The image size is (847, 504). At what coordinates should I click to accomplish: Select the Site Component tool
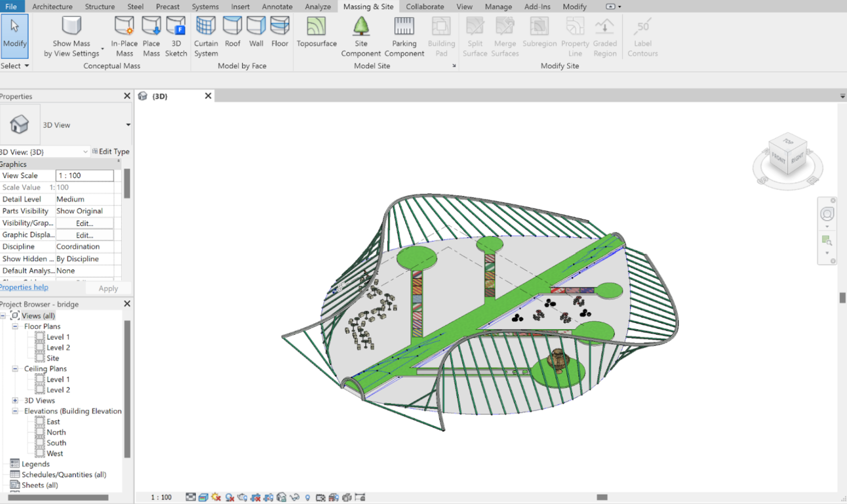361,37
